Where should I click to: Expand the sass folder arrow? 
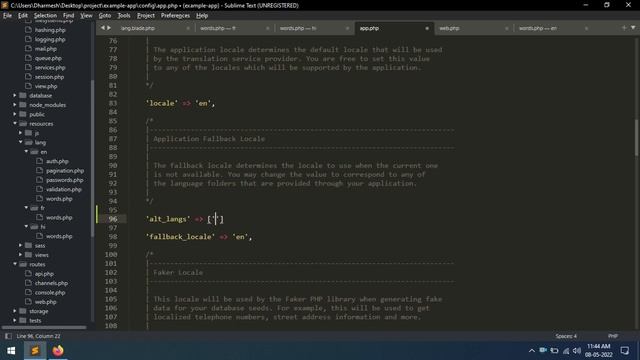click(20, 245)
